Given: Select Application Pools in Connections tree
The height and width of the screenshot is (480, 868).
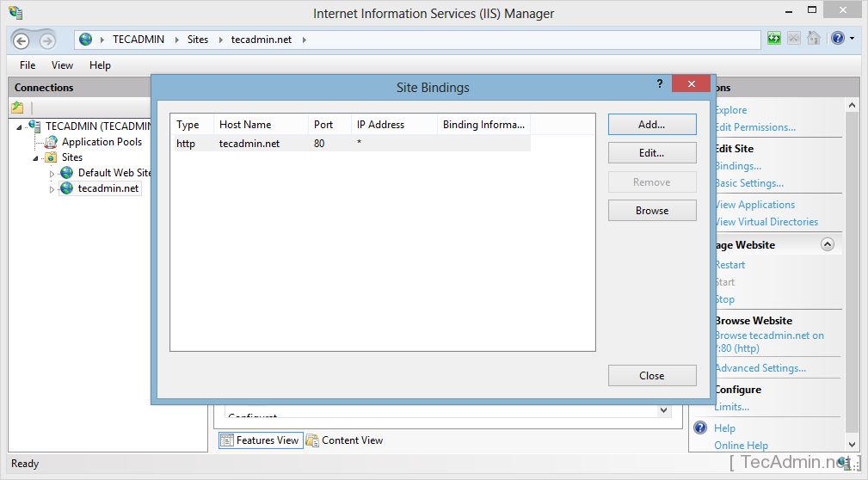Looking at the screenshot, I should (x=102, y=142).
